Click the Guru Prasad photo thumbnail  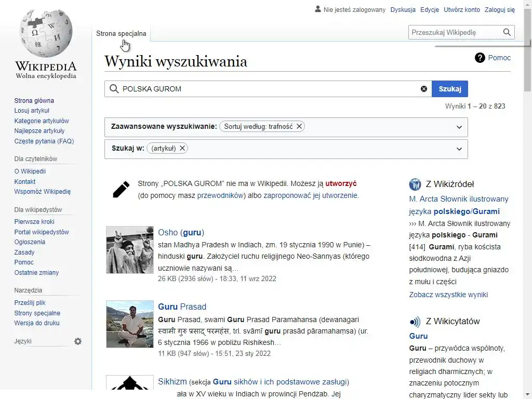(129, 324)
